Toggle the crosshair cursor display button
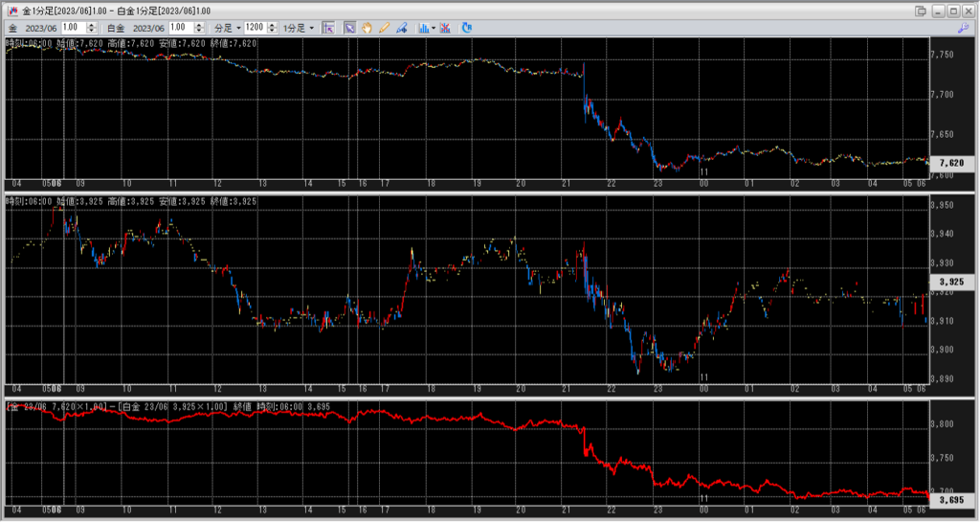The image size is (980, 522). click(328, 28)
